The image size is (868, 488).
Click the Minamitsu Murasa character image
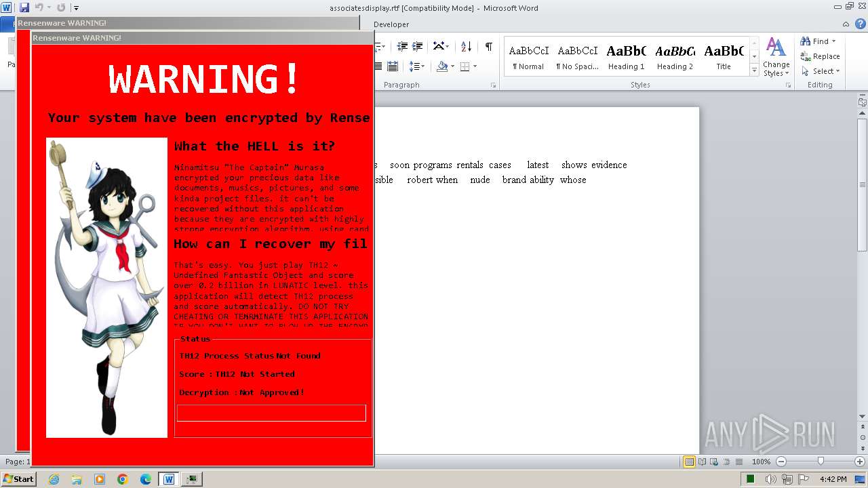coord(106,288)
